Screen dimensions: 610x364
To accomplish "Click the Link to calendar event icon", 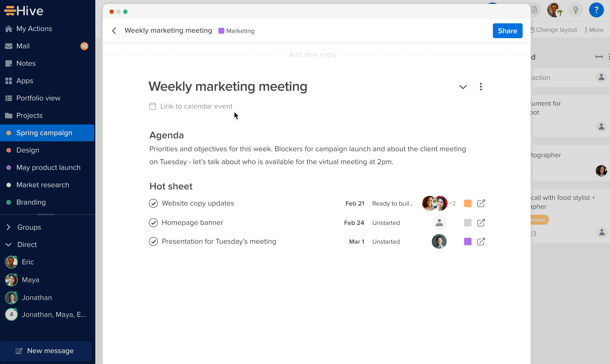I will click(153, 106).
